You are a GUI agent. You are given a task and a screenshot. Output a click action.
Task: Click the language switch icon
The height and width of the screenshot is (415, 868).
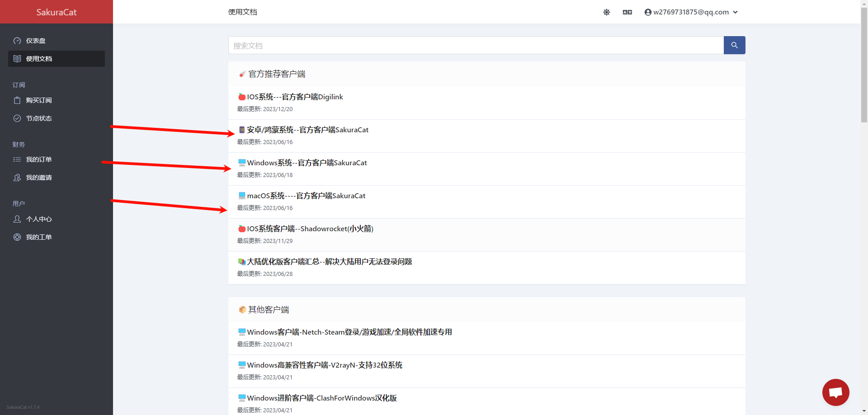tap(627, 12)
